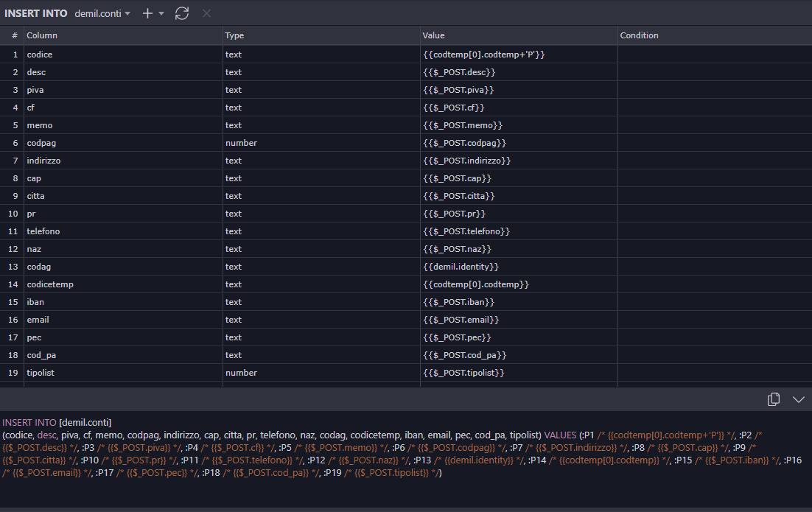The height and width of the screenshot is (512, 812).
Task: Click the plus icon to add a column
Action: pos(147,13)
